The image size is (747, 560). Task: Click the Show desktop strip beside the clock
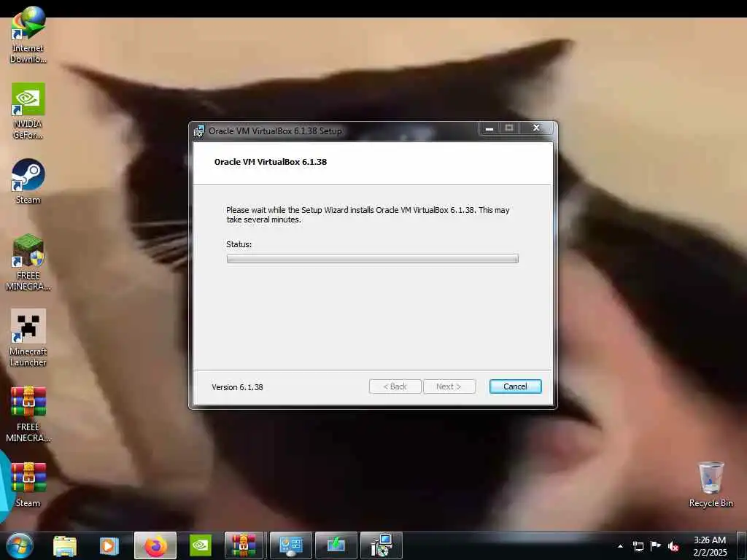[742, 545]
